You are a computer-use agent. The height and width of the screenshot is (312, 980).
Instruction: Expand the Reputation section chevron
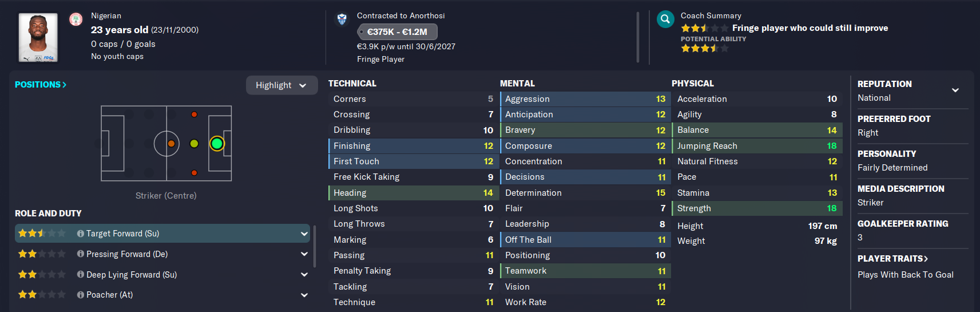pyautogui.click(x=955, y=90)
